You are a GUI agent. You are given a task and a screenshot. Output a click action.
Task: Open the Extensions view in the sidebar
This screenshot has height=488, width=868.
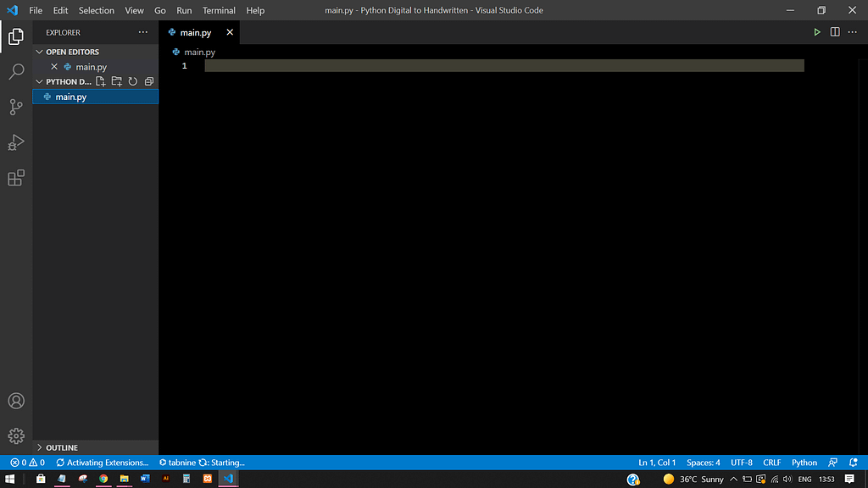pos(16,178)
